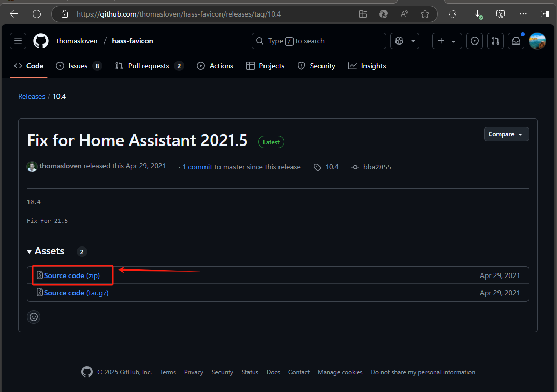Refresh the page in browser
Screen dimensions: 557x392
click(37, 14)
